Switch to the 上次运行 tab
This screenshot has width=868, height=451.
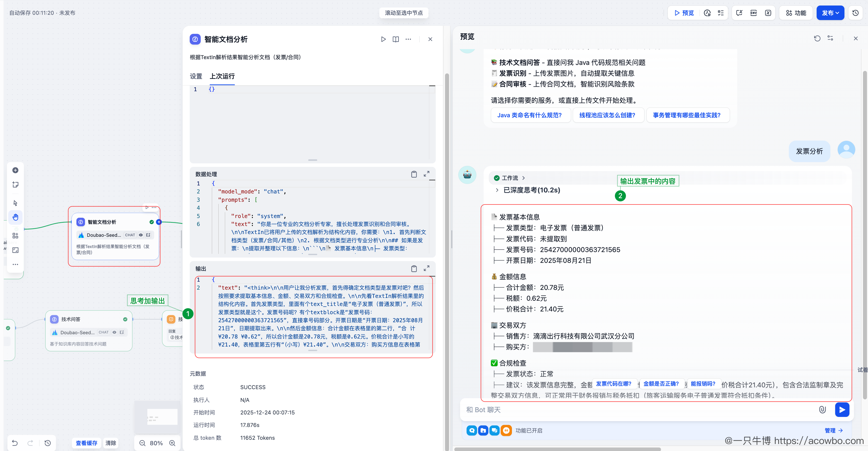click(x=222, y=76)
